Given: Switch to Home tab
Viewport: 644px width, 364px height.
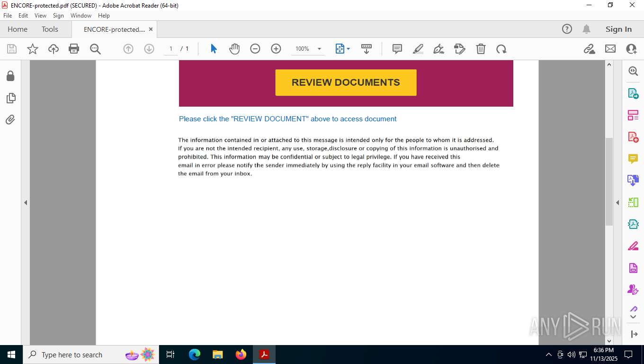Looking at the screenshot, I should [x=18, y=29].
